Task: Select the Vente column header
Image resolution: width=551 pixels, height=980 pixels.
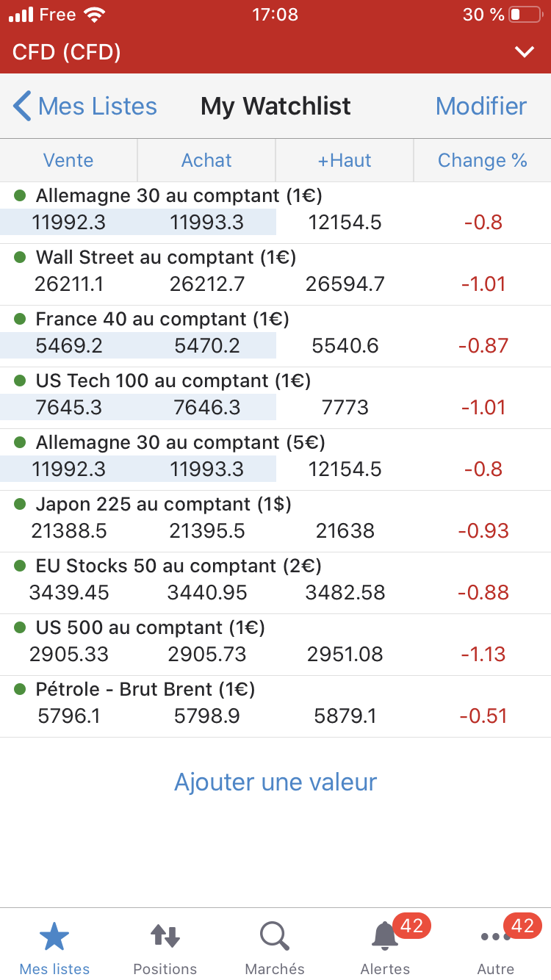Action: (x=68, y=161)
